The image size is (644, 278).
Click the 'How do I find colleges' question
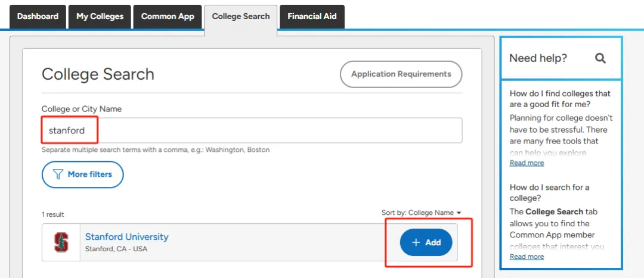(560, 99)
